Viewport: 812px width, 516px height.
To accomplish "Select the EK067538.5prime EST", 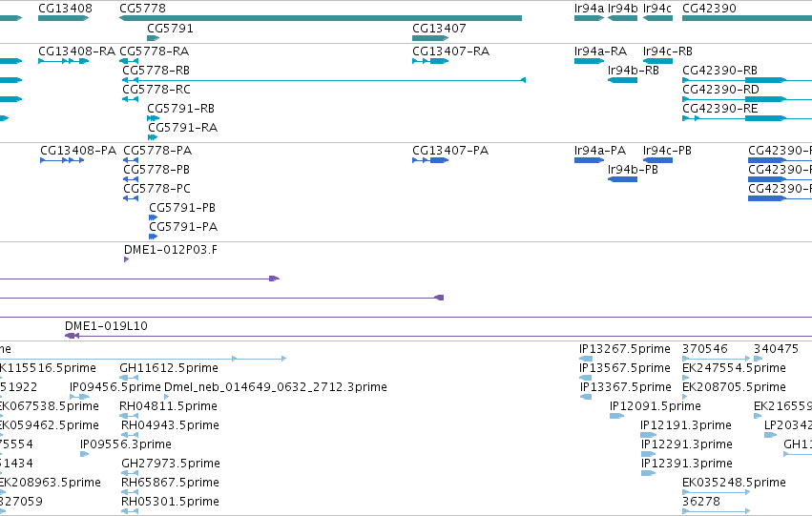I will 2,416.
